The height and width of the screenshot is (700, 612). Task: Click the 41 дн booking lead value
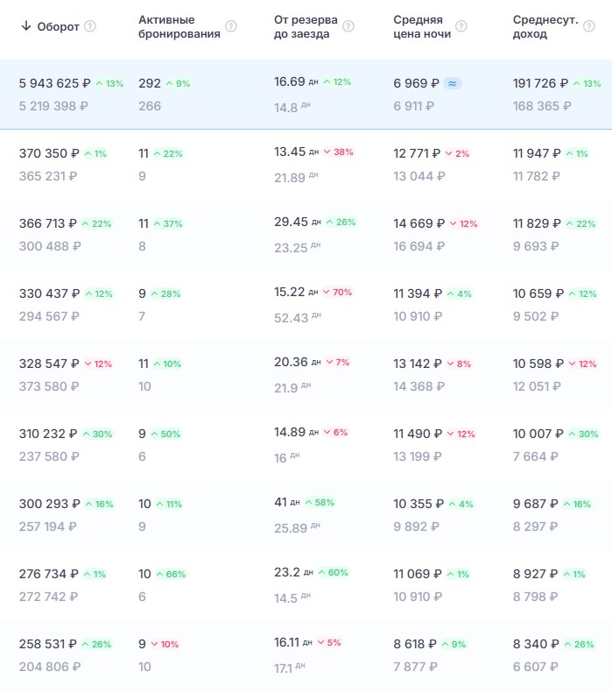[287, 502]
